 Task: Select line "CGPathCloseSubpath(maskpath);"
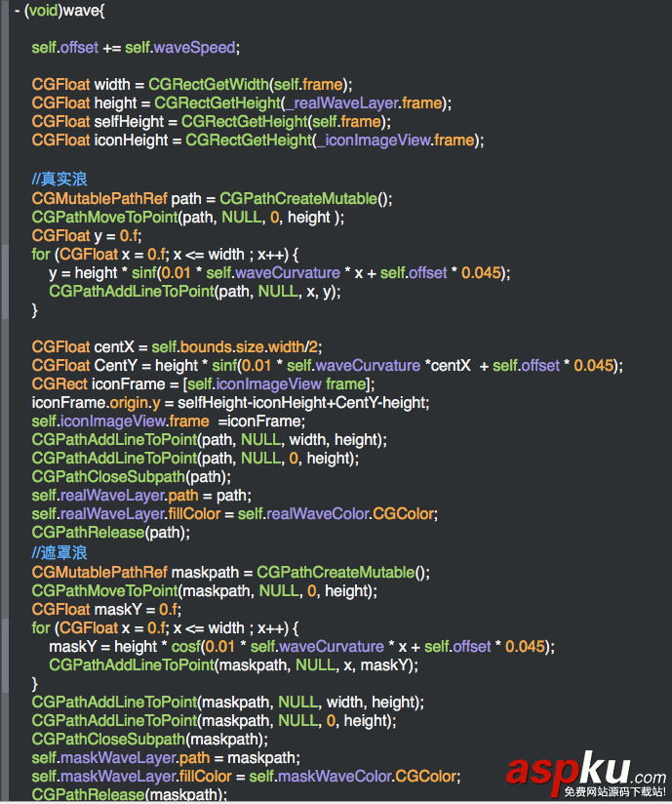150,739
